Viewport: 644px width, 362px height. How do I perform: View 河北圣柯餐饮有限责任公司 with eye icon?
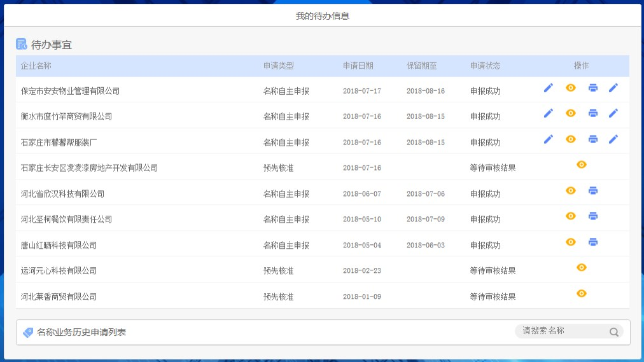click(x=571, y=216)
